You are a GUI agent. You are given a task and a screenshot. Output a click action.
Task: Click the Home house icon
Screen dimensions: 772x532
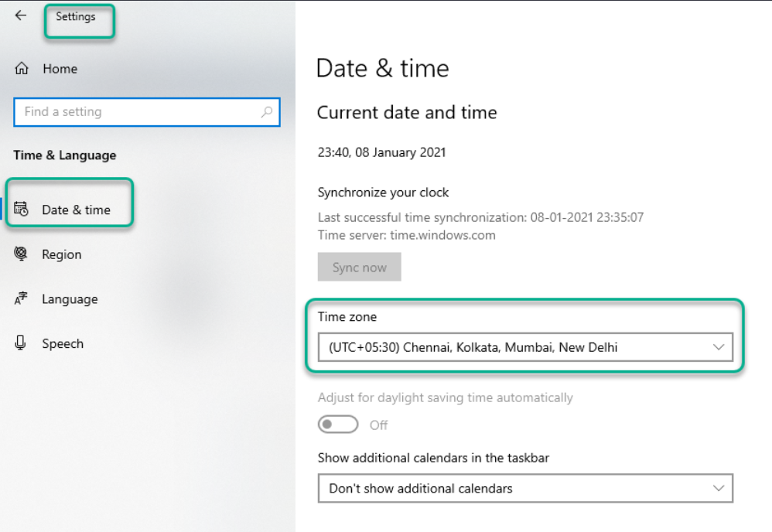21,68
